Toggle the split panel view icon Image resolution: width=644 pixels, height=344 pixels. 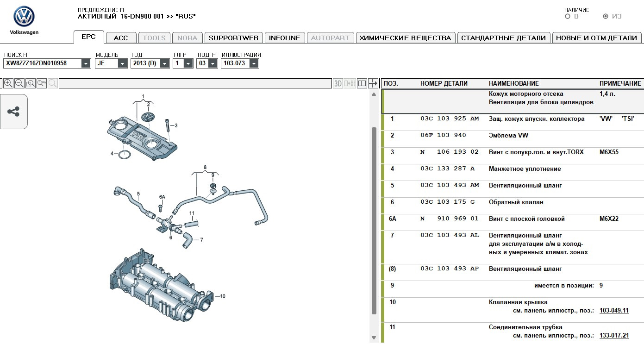(x=362, y=83)
